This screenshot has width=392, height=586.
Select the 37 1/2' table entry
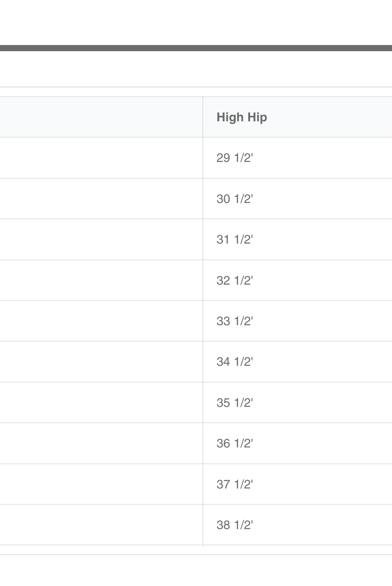pos(235,485)
